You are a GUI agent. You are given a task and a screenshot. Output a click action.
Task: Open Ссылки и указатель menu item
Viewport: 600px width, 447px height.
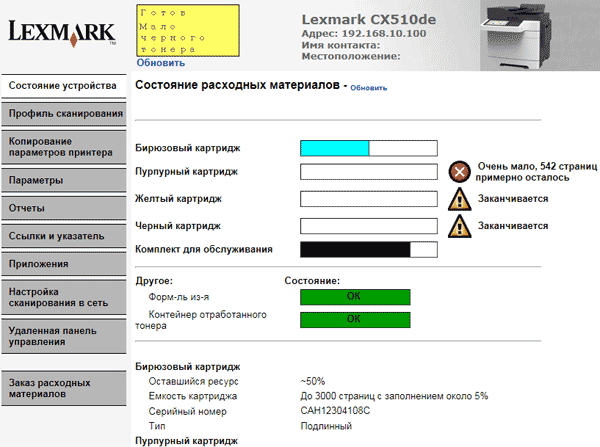(64, 236)
